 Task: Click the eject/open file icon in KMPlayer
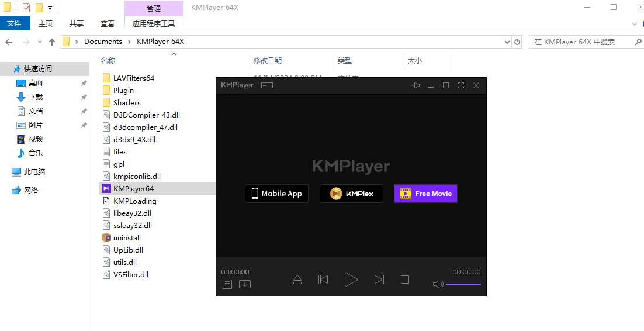[x=297, y=280]
